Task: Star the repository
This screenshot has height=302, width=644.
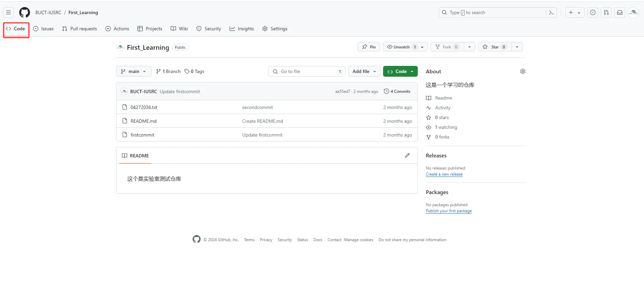Action: [495, 47]
